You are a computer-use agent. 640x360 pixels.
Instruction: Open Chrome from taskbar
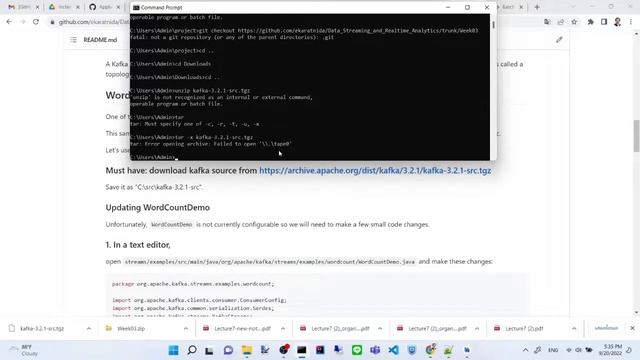click(x=430, y=350)
